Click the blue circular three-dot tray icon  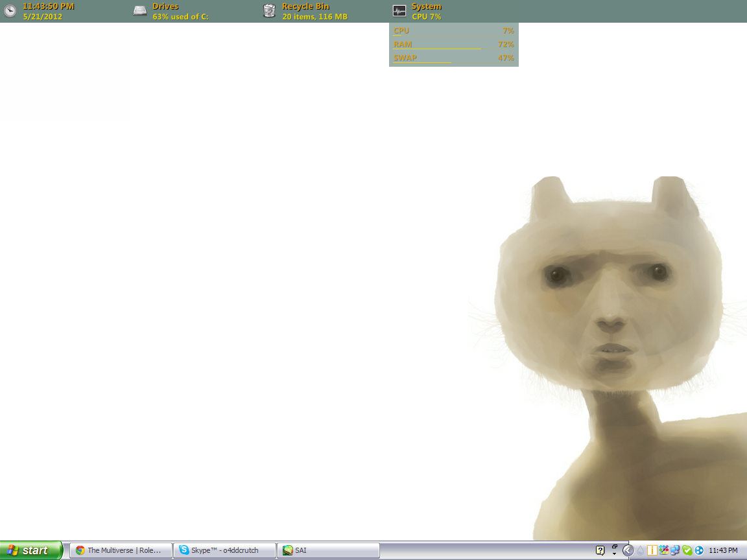(699, 550)
